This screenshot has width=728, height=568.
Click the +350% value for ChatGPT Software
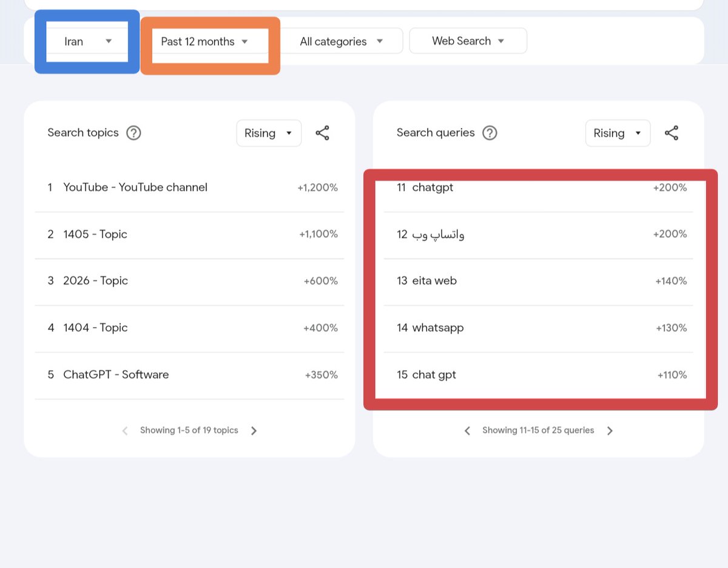tap(322, 375)
